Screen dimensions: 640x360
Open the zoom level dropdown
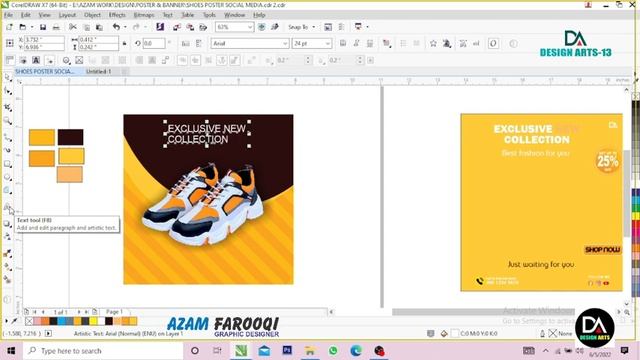[250, 27]
